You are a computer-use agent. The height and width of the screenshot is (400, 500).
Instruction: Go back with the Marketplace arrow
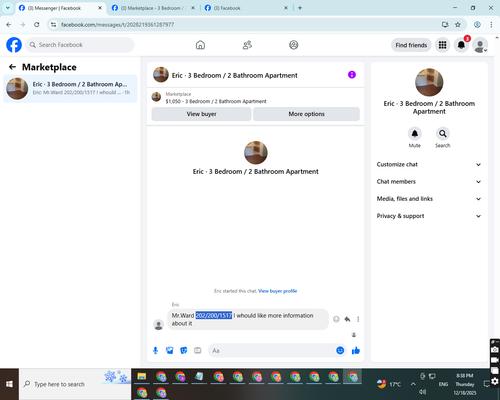point(12,67)
